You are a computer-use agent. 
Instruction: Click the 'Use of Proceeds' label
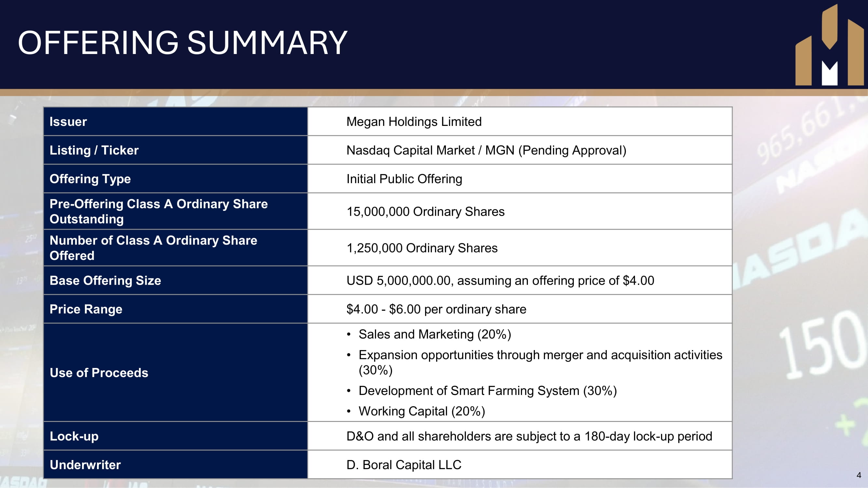tap(99, 373)
